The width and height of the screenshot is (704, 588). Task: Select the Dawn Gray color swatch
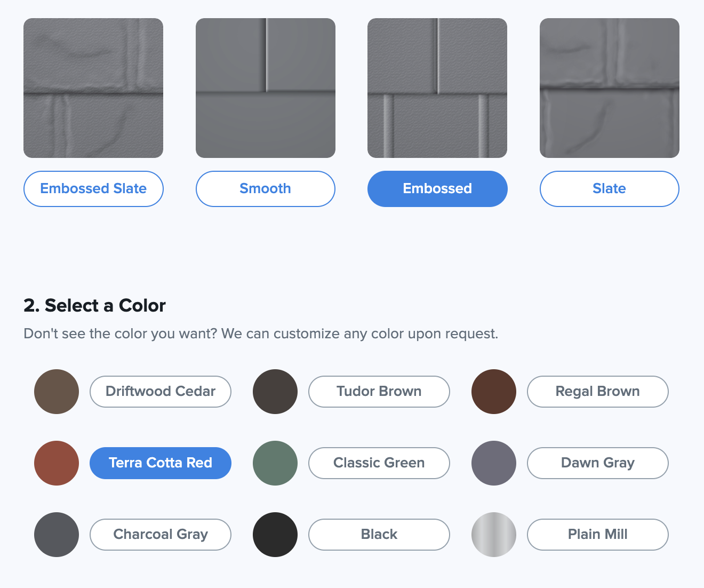494,463
